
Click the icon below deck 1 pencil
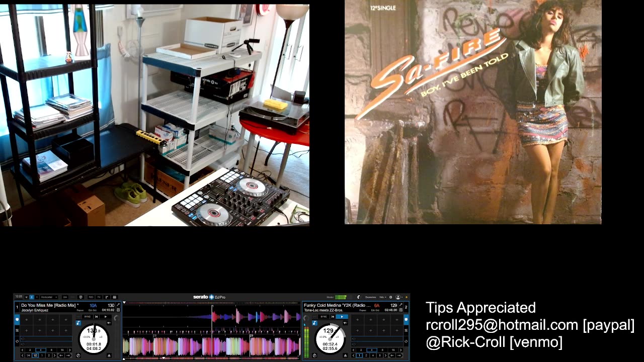118,310
